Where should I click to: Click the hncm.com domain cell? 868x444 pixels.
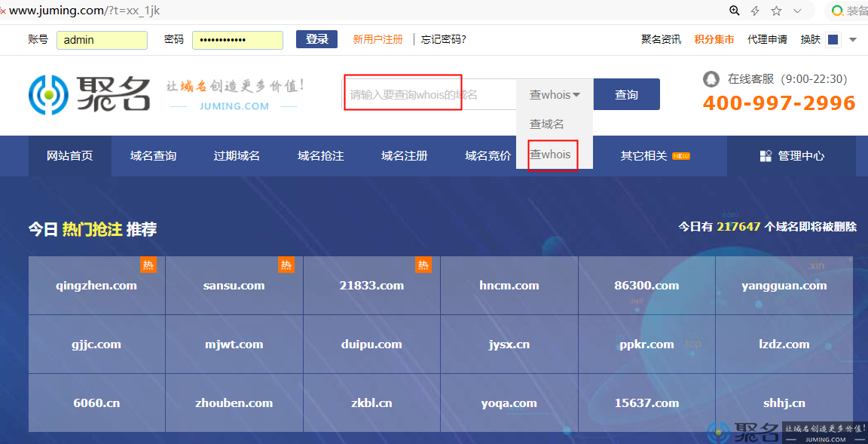pos(509,286)
